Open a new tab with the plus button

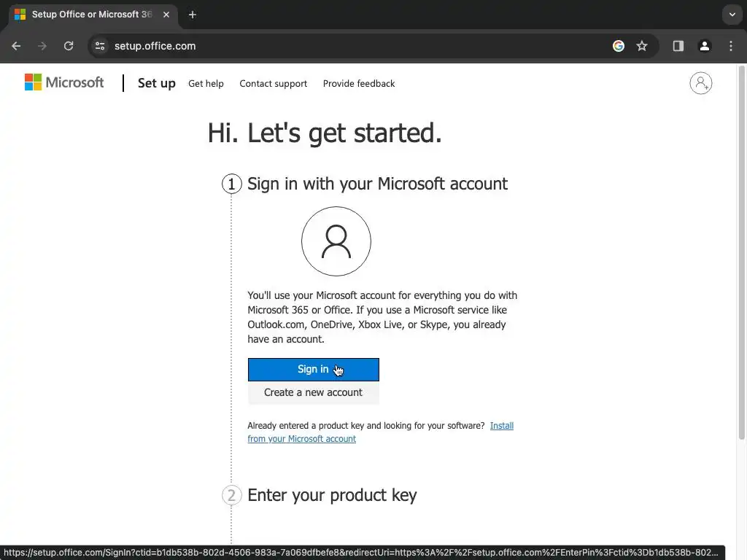pos(193,15)
